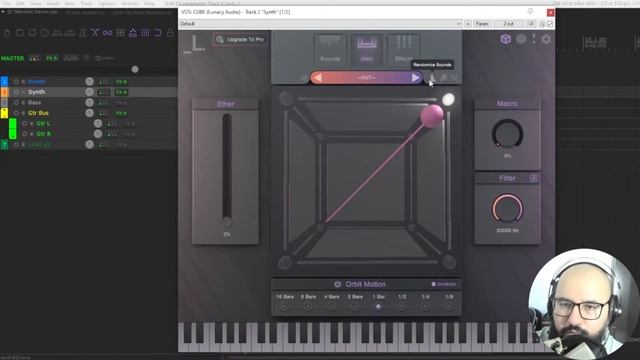This screenshot has height=360, width=640.
Task: Arm the Bass track for recording
Action: (16, 102)
